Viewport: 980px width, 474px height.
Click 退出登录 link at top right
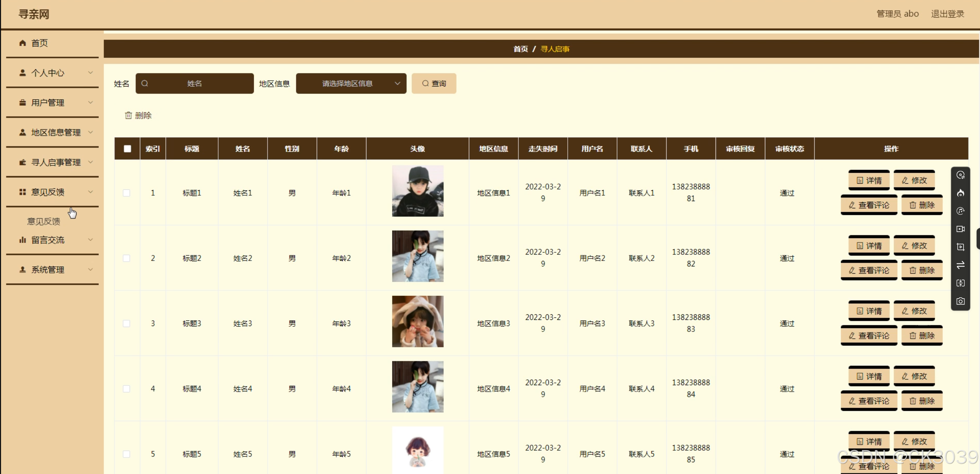pos(947,14)
